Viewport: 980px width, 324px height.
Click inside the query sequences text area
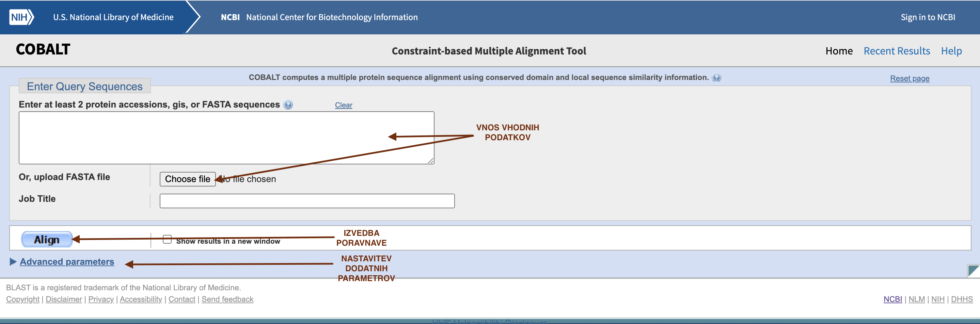226,137
